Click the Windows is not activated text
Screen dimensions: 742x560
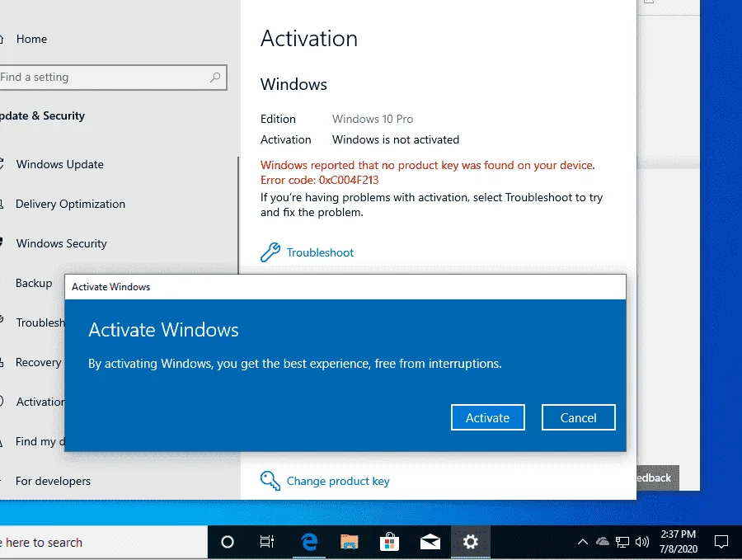[x=396, y=139]
